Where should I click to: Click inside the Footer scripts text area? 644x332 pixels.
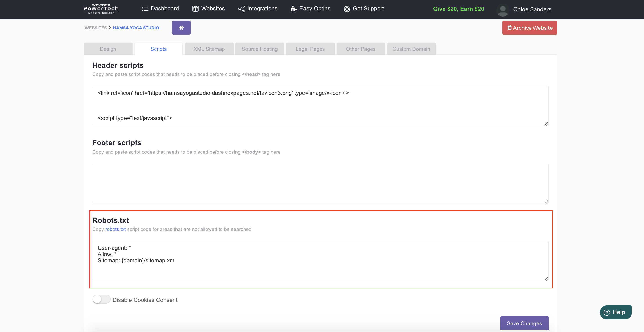320,184
